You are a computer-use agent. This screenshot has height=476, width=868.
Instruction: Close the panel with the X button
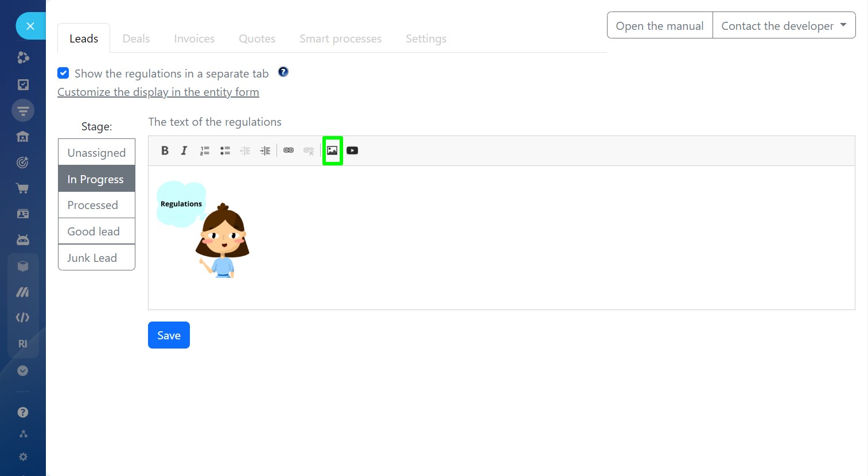(x=30, y=26)
